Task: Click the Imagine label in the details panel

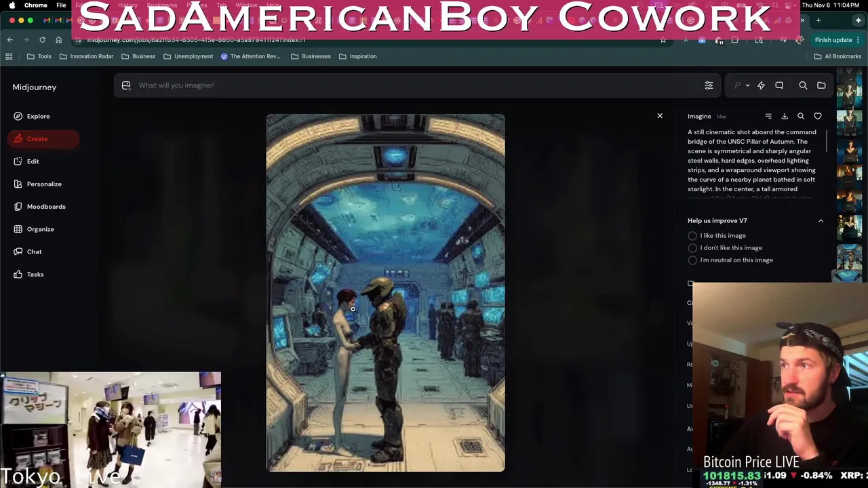Action: coord(699,117)
